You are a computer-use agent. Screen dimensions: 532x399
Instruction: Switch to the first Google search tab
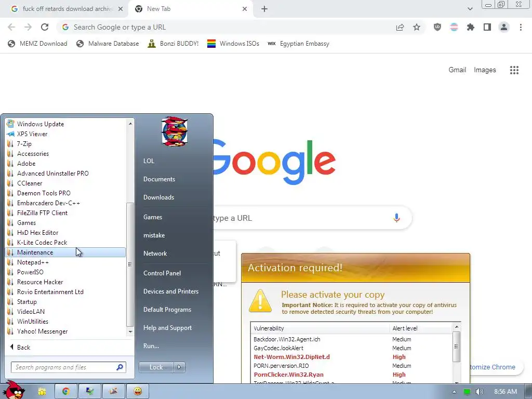coord(64,9)
